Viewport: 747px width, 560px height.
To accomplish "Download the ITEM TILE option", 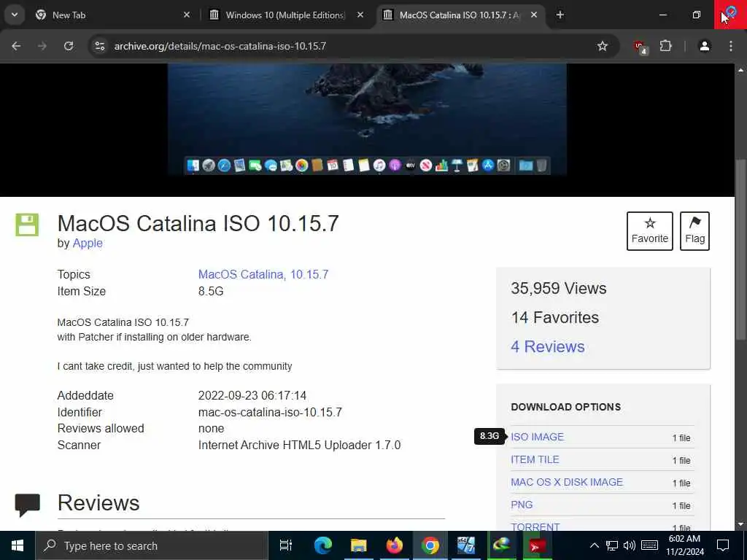I will 535,459.
